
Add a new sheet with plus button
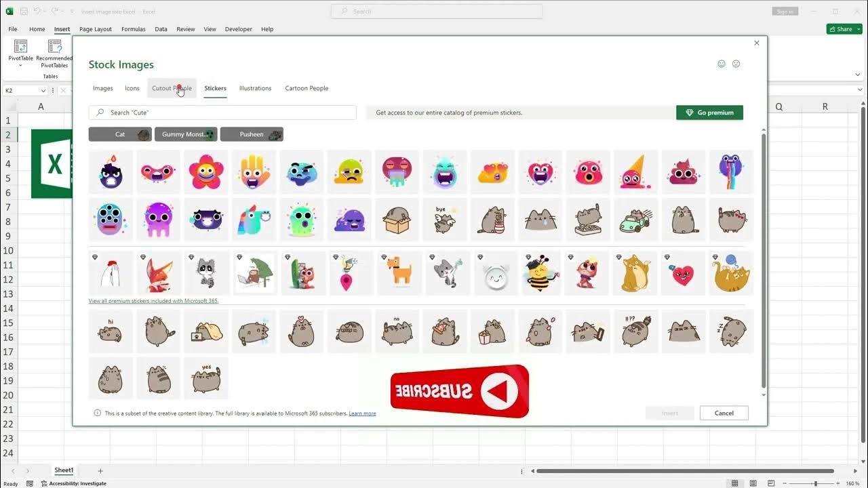100,470
